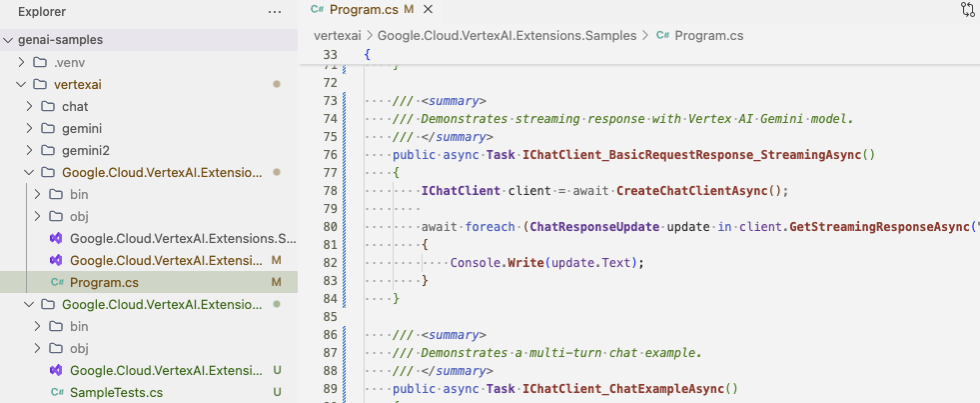Click the project file icon with U status
980x403 pixels.
tap(57, 370)
